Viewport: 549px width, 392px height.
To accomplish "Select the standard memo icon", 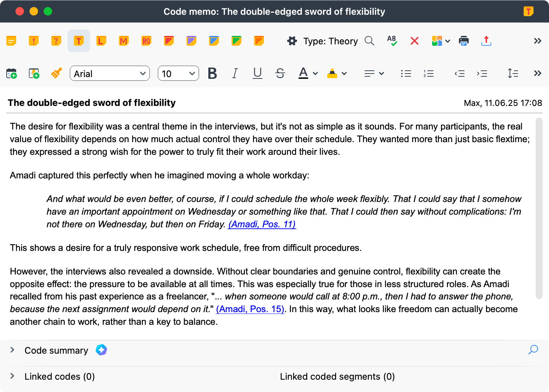I will [11, 41].
